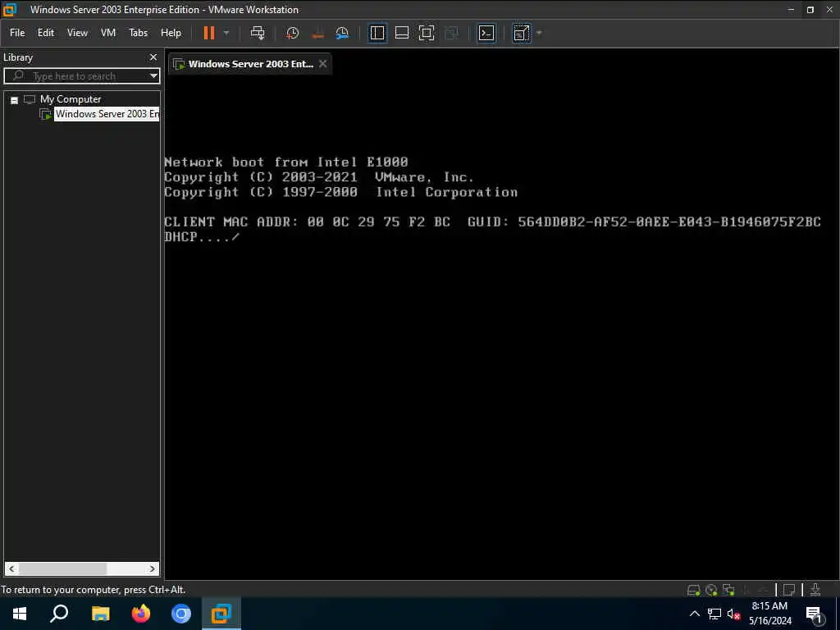Click the library horizontal scrollbar thumb
Image resolution: width=840 pixels, height=630 pixels.
[62, 568]
